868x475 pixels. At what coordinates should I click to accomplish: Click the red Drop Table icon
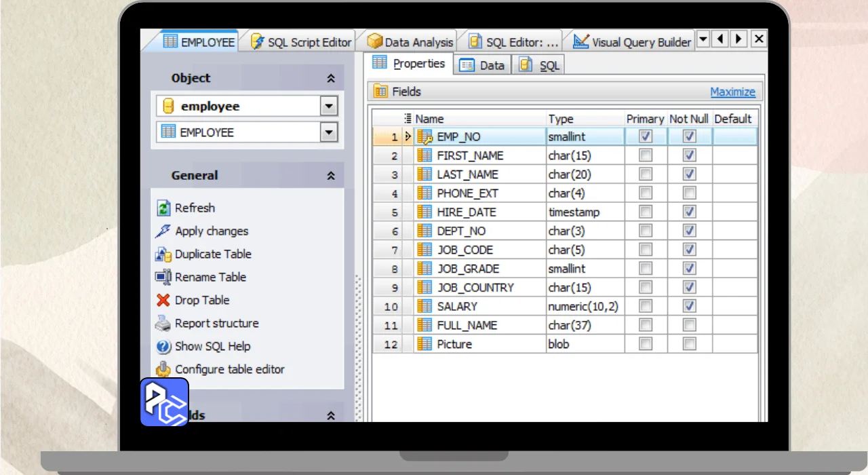tap(163, 300)
